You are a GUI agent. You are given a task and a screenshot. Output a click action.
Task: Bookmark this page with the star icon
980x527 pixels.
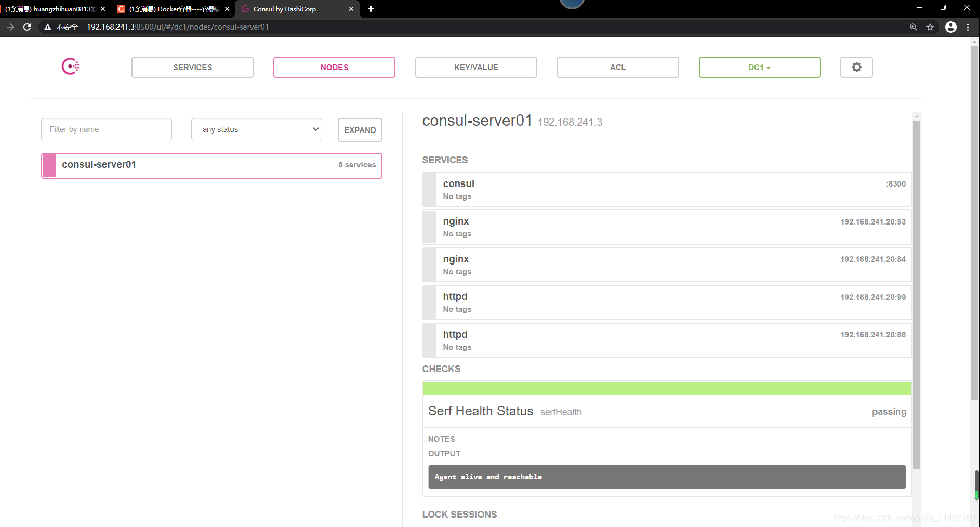coord(930,27)
